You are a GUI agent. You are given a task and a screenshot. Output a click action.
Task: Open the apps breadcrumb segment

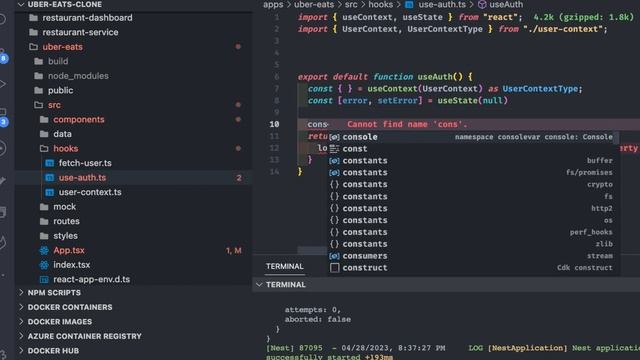(273, 4)
